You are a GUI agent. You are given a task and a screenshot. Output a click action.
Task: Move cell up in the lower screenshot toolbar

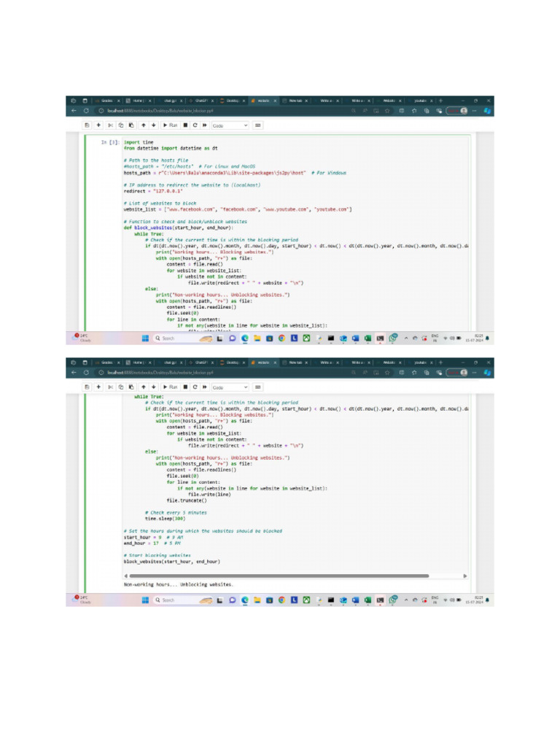(144, 387)
